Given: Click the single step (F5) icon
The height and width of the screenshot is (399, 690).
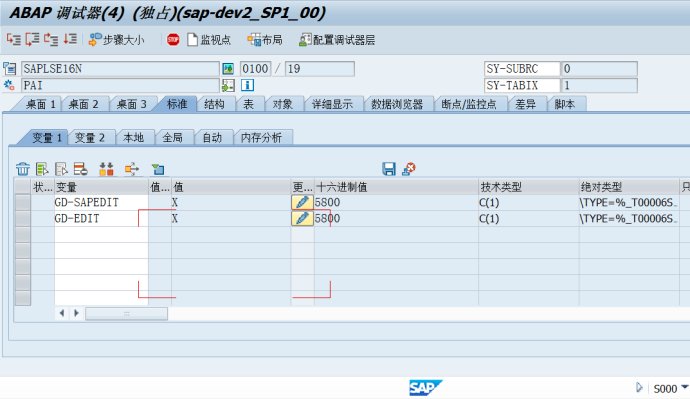Looking at the screenshot, I should (x=14, y=40).
